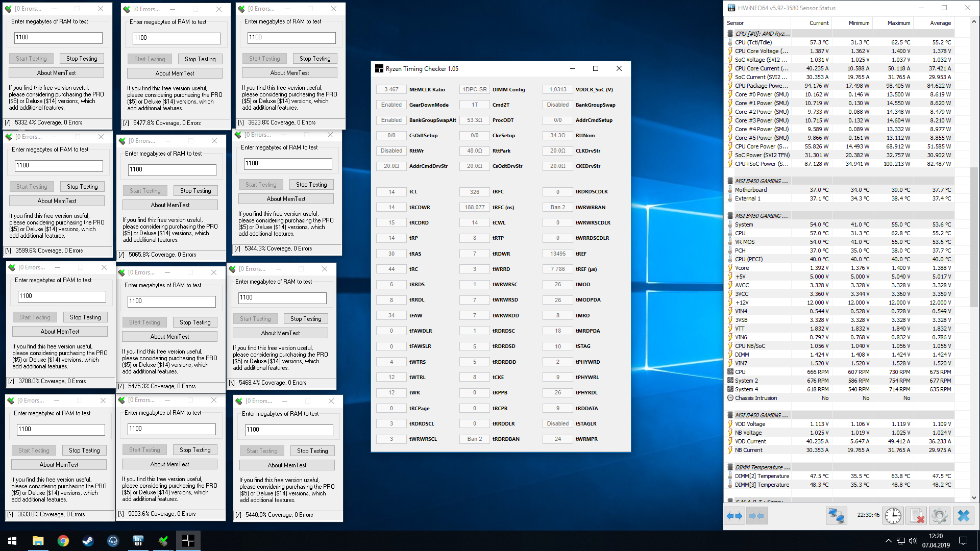The width and height of the screenshot is (980, 551).
Task: Open File Explorer from the taskbar
Action: click(x=38, y=541)
